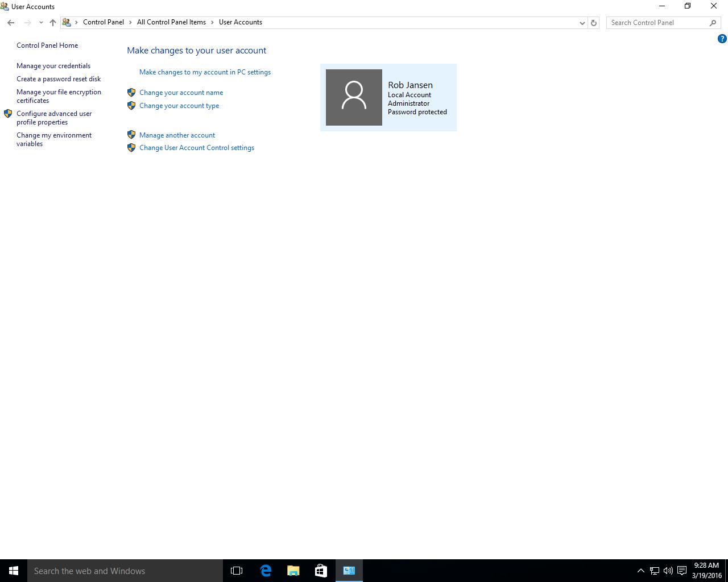Close the User Accounts window
The height and width of the screenshot is (582, 728).
[714, 6]
